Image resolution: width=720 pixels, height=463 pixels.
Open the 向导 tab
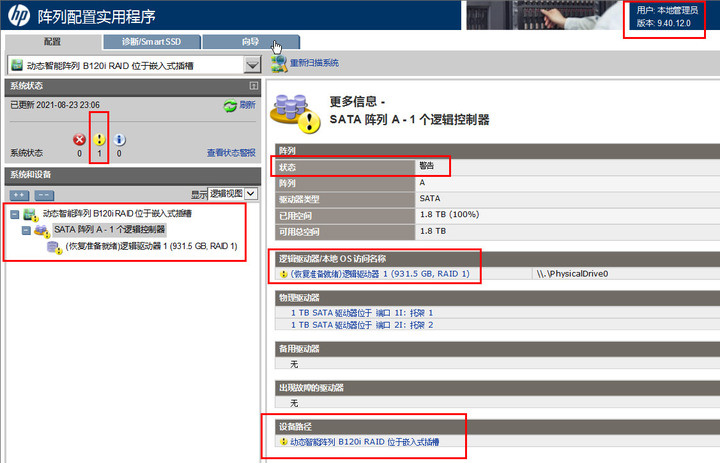[x=251, y=42]
